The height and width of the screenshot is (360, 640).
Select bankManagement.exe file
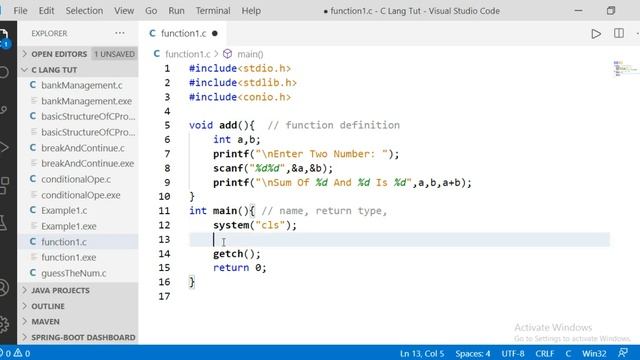coord(86,101)
